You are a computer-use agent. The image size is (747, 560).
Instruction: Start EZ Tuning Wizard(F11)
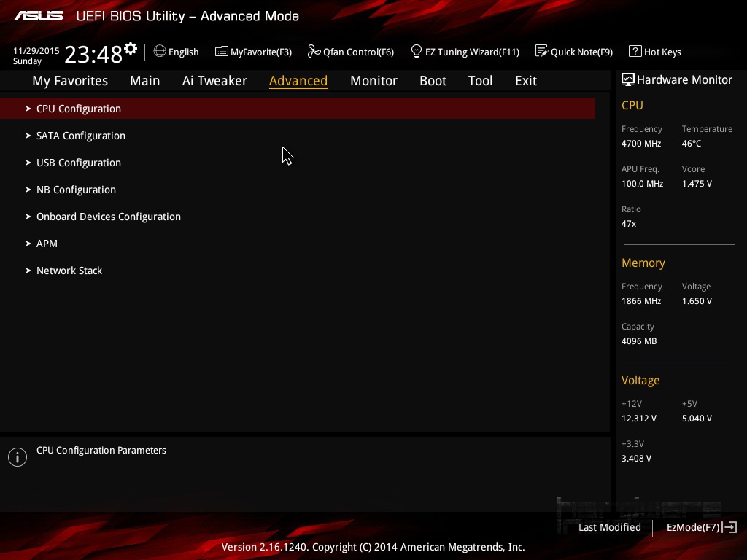[472, 52]
